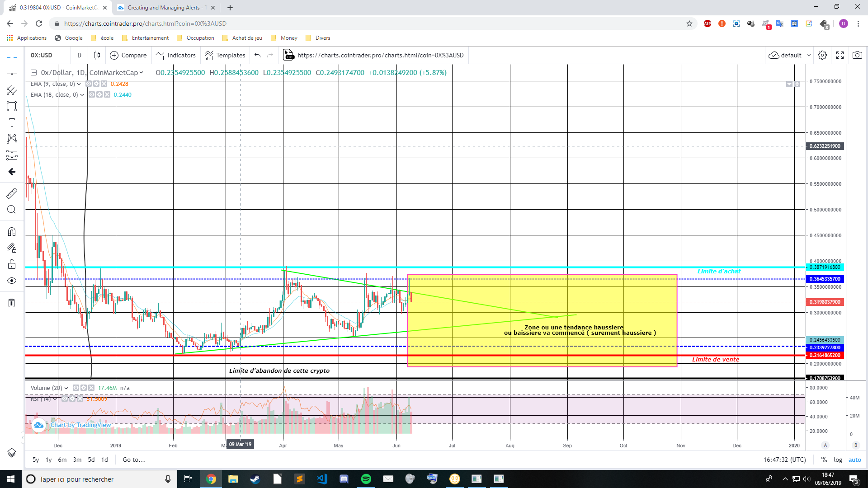
Task: Select the Text annotation tool
Action: [x=12, y=122]
